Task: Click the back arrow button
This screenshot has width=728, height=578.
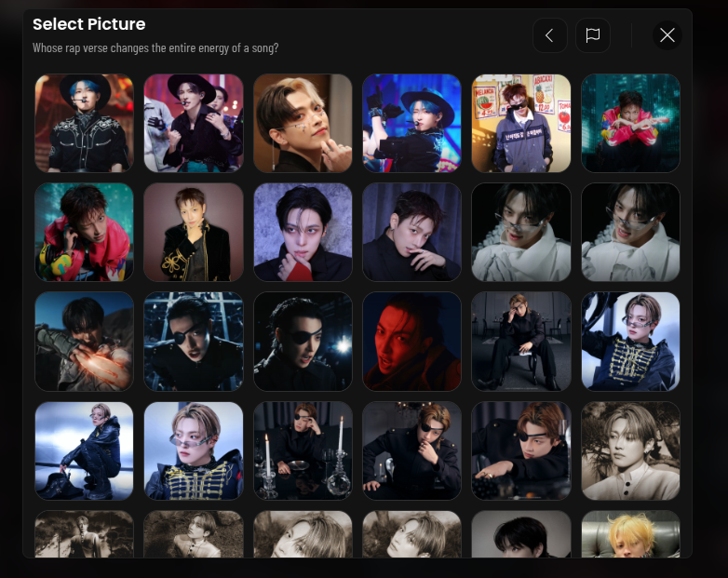Action: pos(549,35)
